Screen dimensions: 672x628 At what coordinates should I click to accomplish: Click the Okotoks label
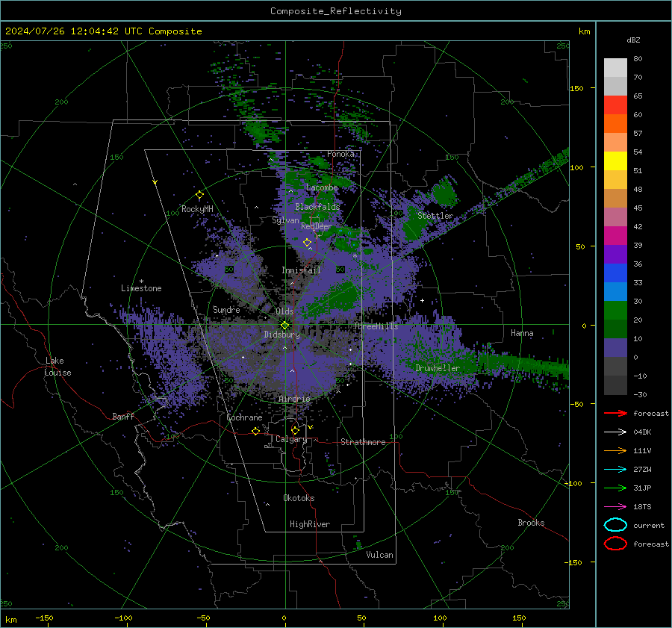point(299,498)
